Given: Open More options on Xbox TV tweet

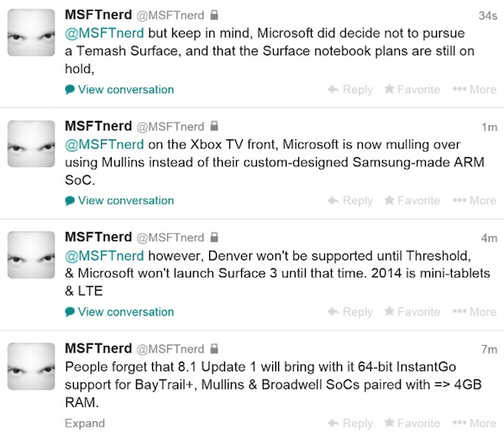Looking at the screenshot, I should 475,201.
